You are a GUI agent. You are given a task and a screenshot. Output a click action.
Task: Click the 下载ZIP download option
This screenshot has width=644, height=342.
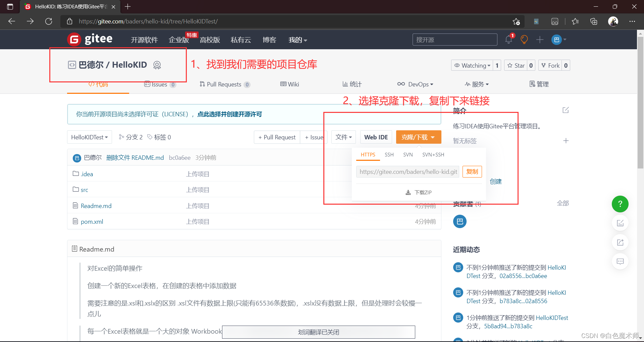tap(419, 192)
